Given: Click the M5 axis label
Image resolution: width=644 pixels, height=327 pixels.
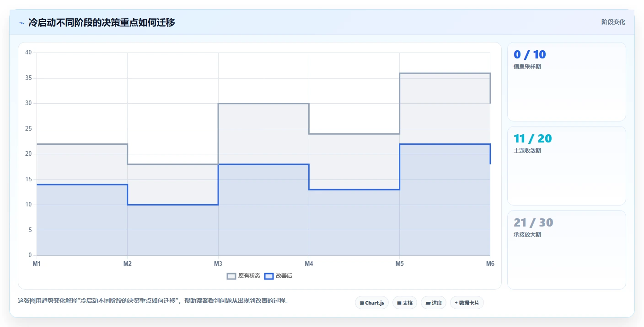Looking at the screenshot, I should pos(399,264).
